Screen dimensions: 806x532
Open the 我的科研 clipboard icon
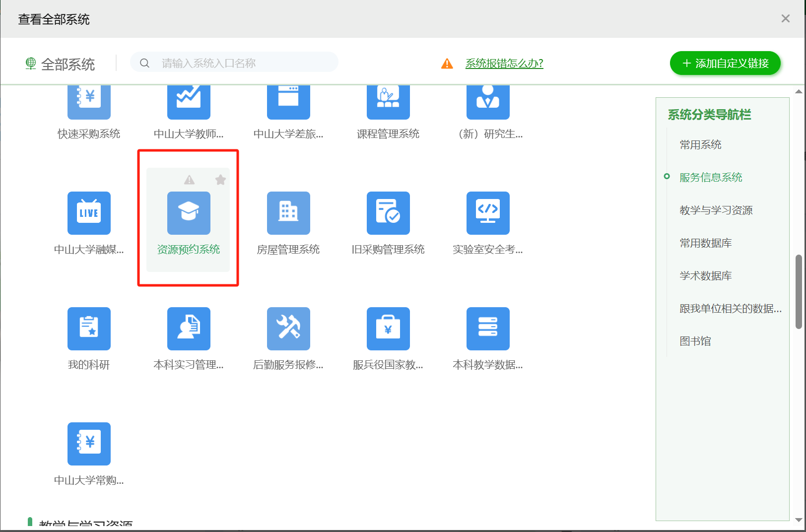coord(89,329)
